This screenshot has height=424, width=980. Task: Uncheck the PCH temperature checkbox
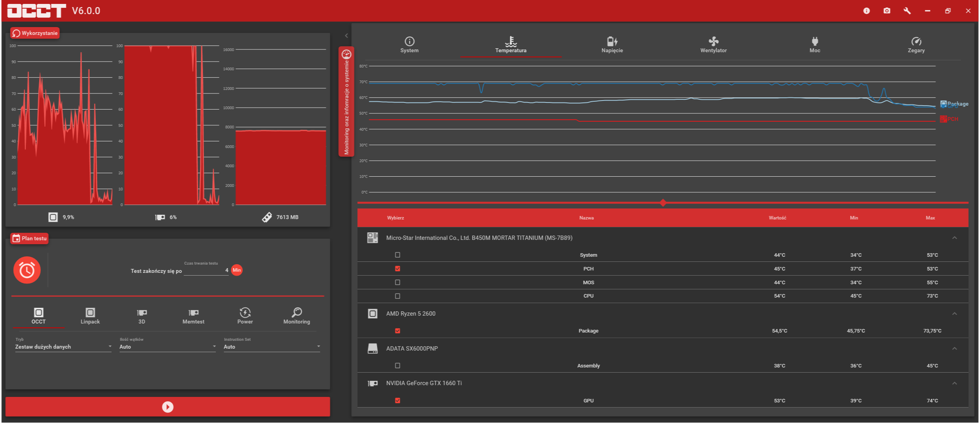[x=397, y=269]
